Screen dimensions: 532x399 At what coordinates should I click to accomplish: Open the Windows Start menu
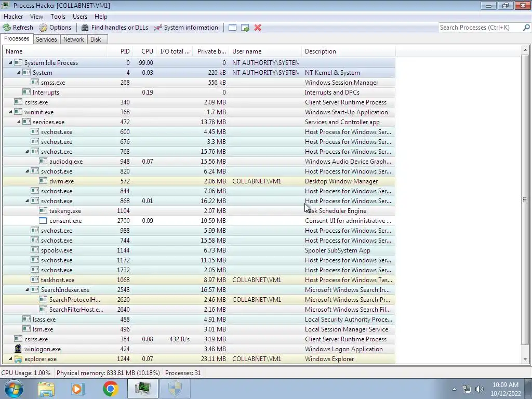click(x=14, y=389)
